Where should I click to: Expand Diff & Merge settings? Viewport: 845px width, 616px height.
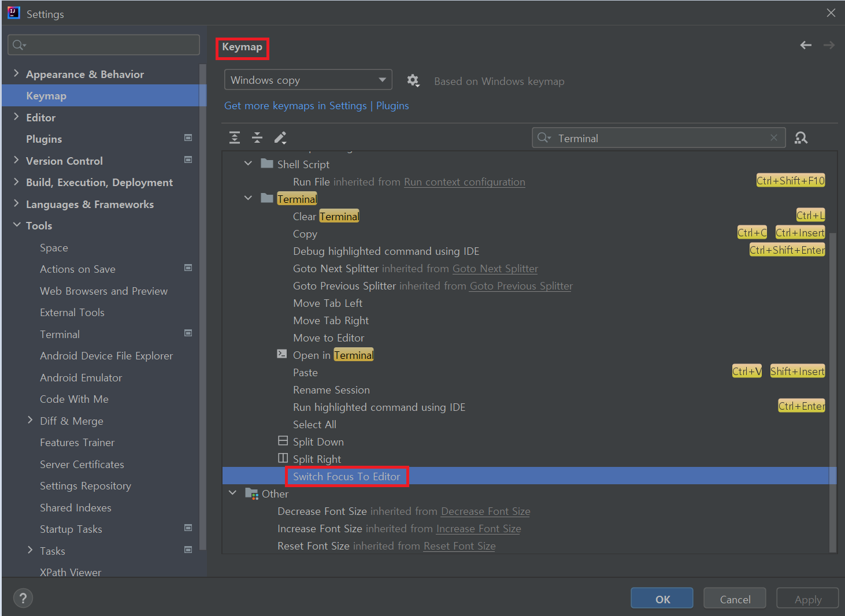click(30, 420)
